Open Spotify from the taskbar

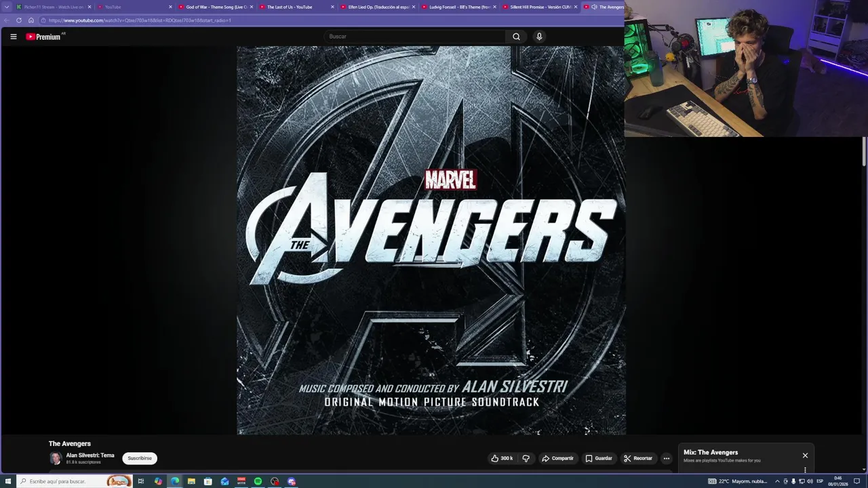pos(258,481)
